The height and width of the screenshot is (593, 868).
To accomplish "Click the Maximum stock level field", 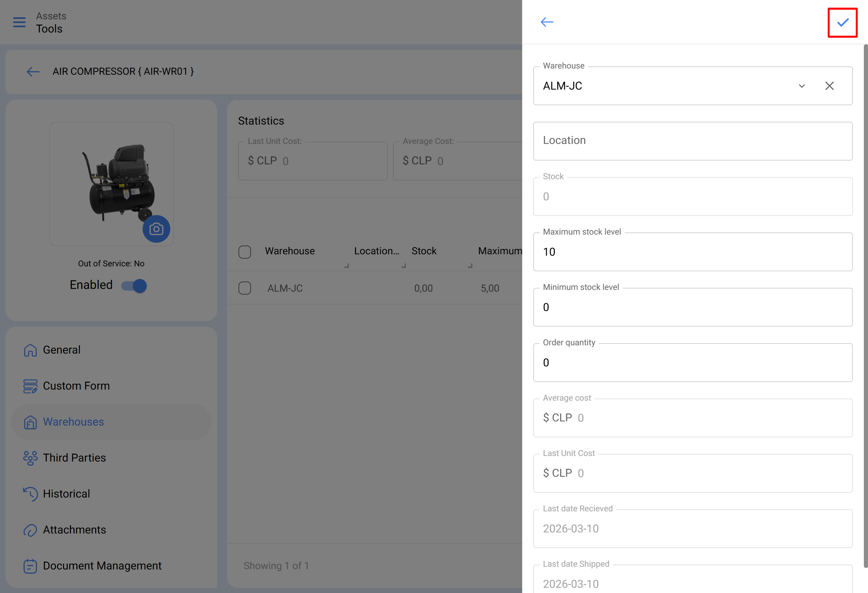I will pos(693,252).
